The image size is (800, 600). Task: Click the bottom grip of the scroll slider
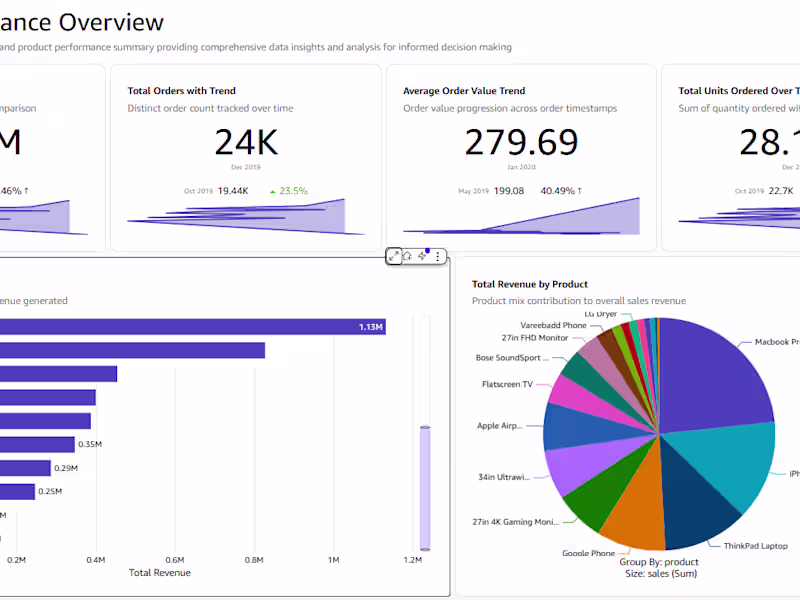(x=425, y=549)
